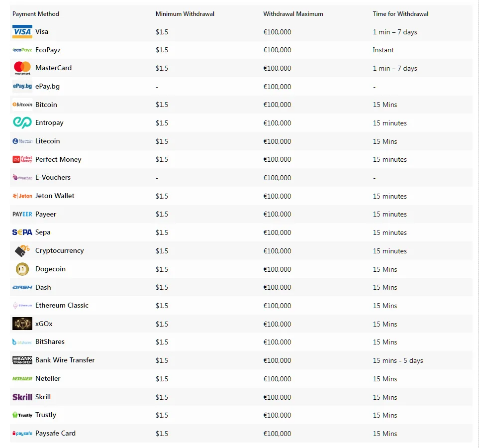Select the Bitcoin logo icon
The width and height of the screenshot is (479, 448).
tap(22, 105)
